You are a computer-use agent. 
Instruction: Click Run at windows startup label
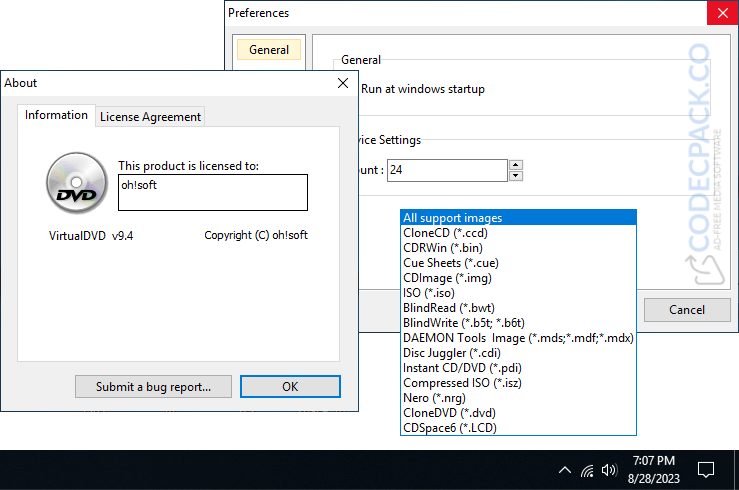click(423, 89)
